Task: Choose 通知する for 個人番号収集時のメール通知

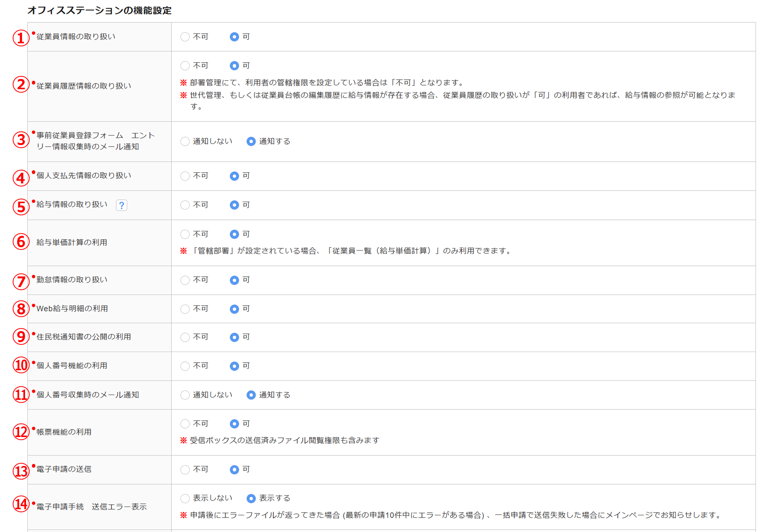Action: point(251,395)
